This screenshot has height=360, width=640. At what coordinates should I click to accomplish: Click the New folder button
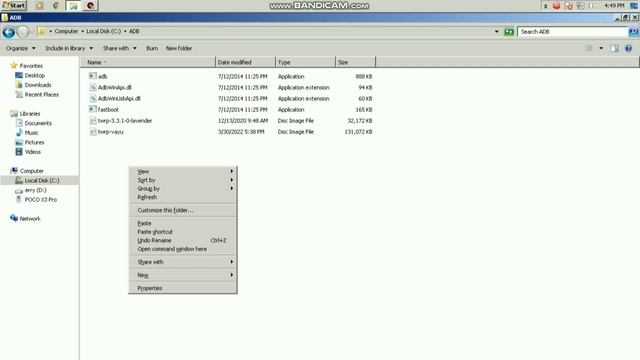(179, 48)
